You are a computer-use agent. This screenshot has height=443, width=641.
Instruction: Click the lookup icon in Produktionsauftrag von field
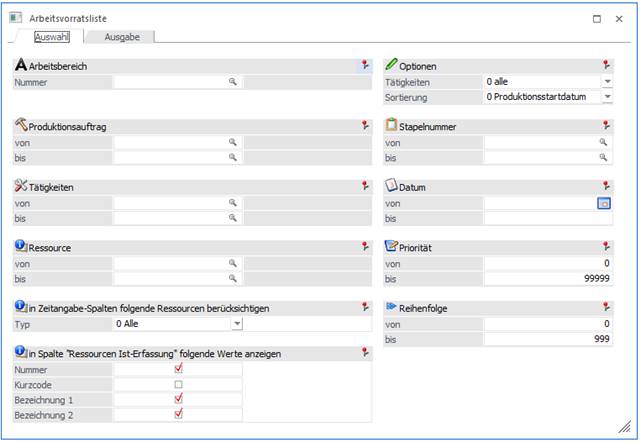233,143
